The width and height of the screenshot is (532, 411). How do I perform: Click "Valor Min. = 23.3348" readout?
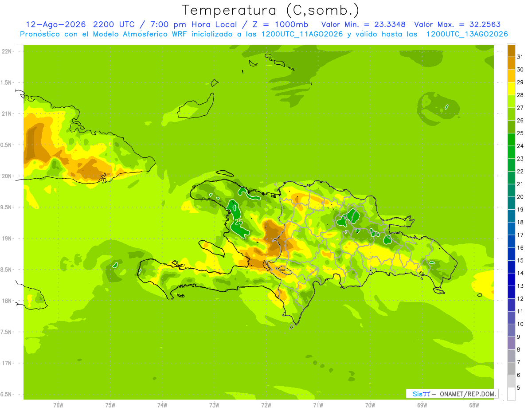363,24
